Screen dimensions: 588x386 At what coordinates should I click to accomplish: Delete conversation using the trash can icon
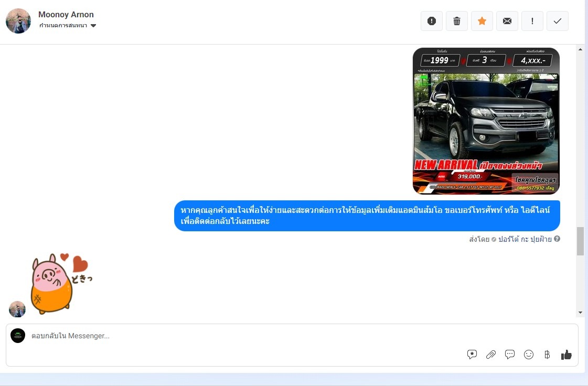pyautogui.click(x=457, y=21)
